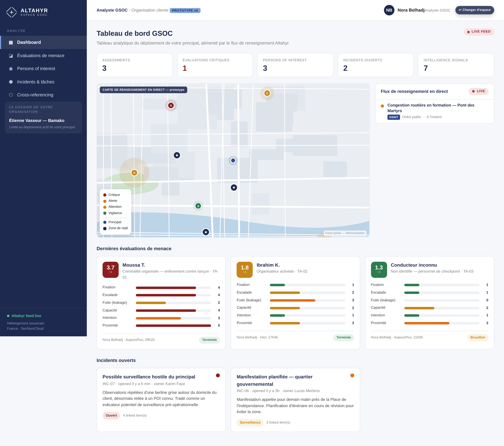Screen dimensions: 504x446
Task: Click the red severity dot on INC-07 card
Action: [x=218, y=375]
